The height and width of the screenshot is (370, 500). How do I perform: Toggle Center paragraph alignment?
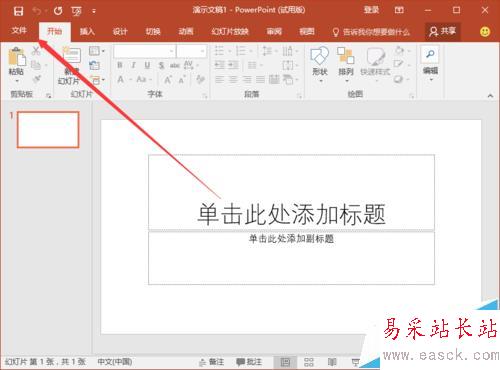pyautogui.click(x=233, y=80)
